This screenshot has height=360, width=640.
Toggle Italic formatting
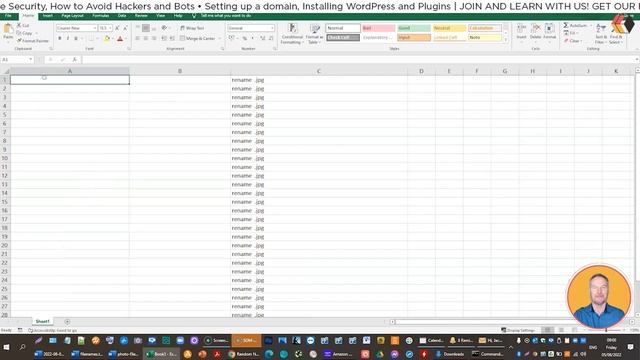point(67,38)
